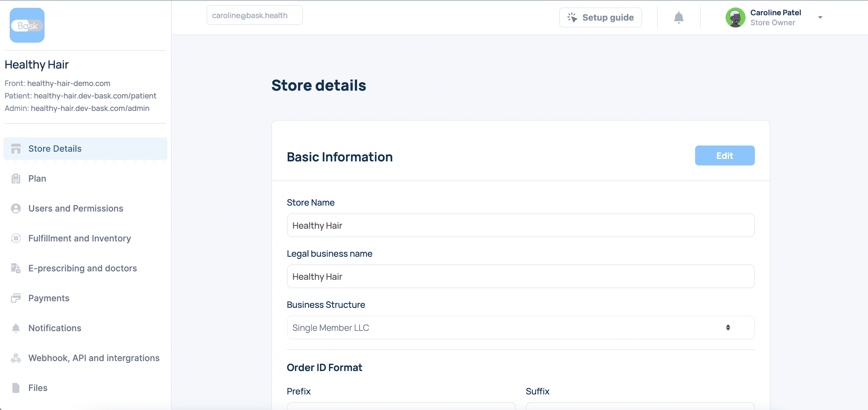The image size is (868, 410).
Task: Click the Plan clipboard icon
Action: (x=16, y=179)
